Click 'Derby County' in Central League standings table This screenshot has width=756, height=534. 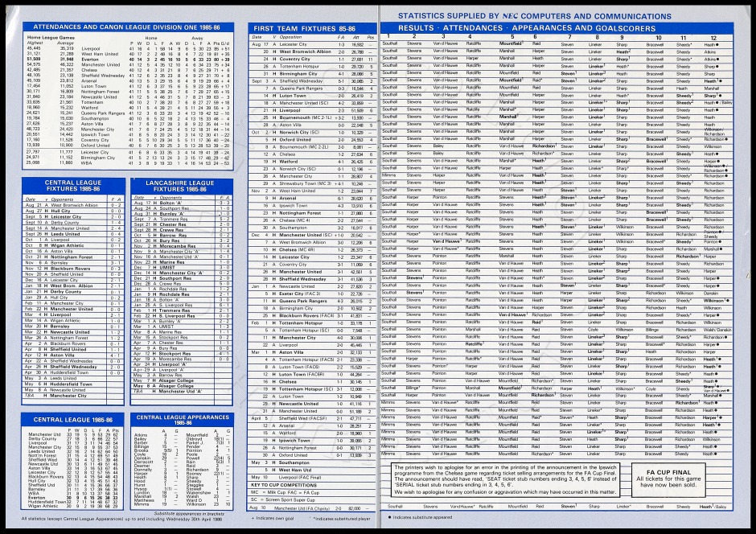tap(43, 438)
